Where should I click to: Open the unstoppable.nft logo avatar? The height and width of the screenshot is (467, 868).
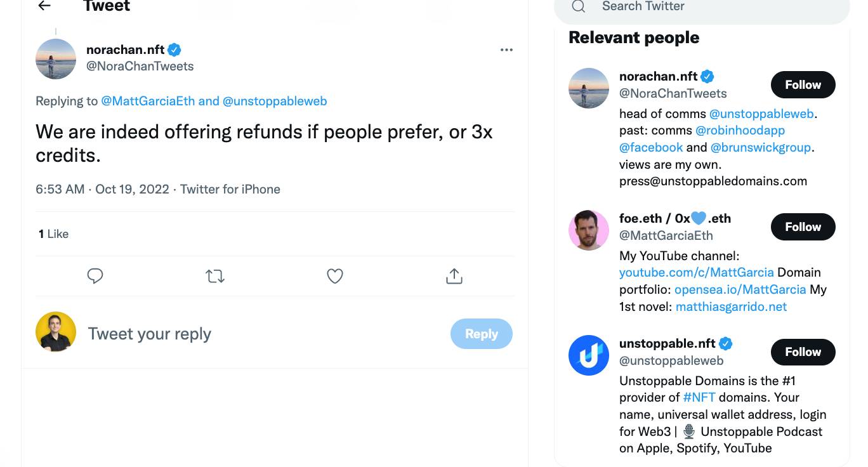point(589,355)
